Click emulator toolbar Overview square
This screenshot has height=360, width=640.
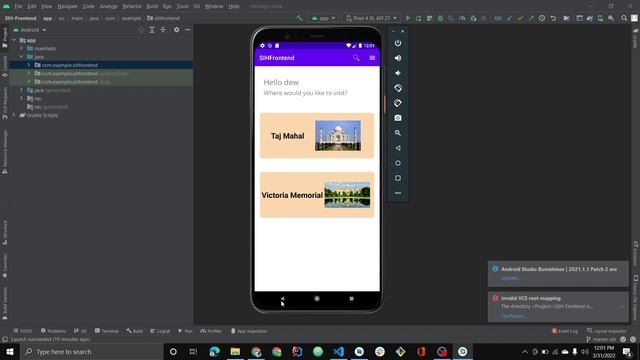pos(398,178)
